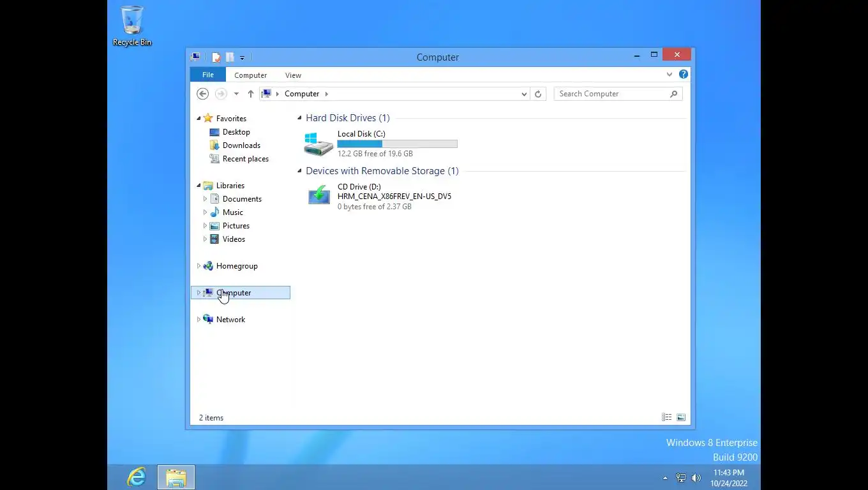The image size is (868, 490).
Task: Click the New folder icon in the quick access toolbar
Action: (x=230, y=57)
